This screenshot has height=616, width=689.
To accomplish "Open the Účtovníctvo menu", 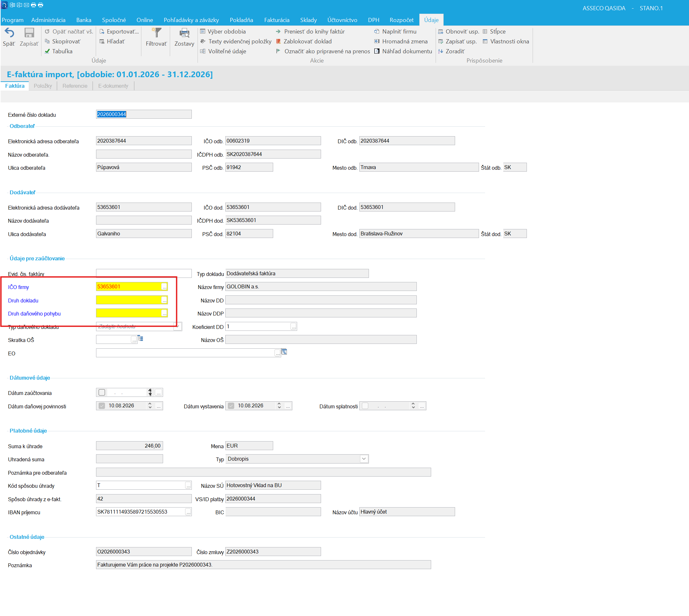I will pos(342,20).
